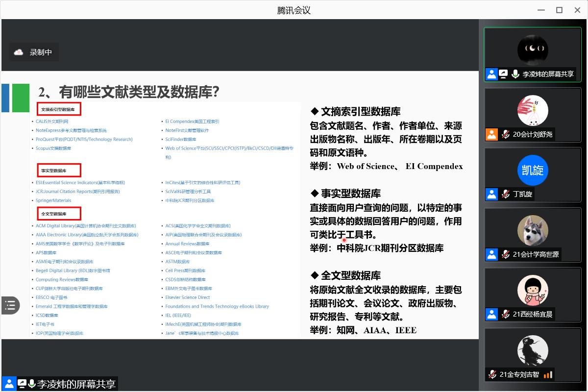Click the NoteFirst文献管理软件 link
The height and width of the screenshot is (392, 588).
pos(187,130)
